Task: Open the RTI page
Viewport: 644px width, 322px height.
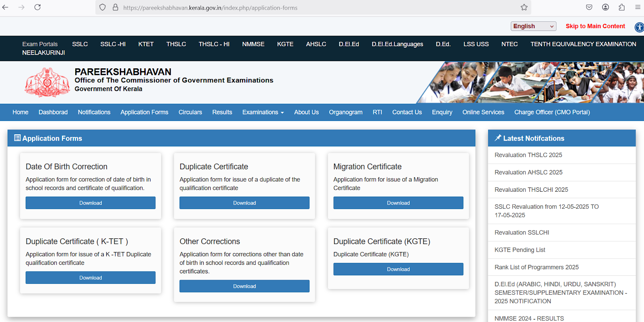Action: coord(378,112)
